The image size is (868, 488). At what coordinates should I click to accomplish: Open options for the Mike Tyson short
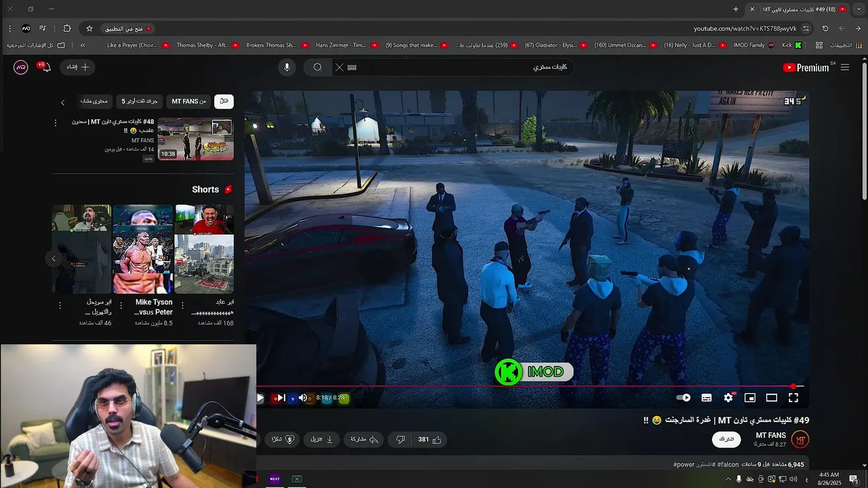[x=121, y=306]
